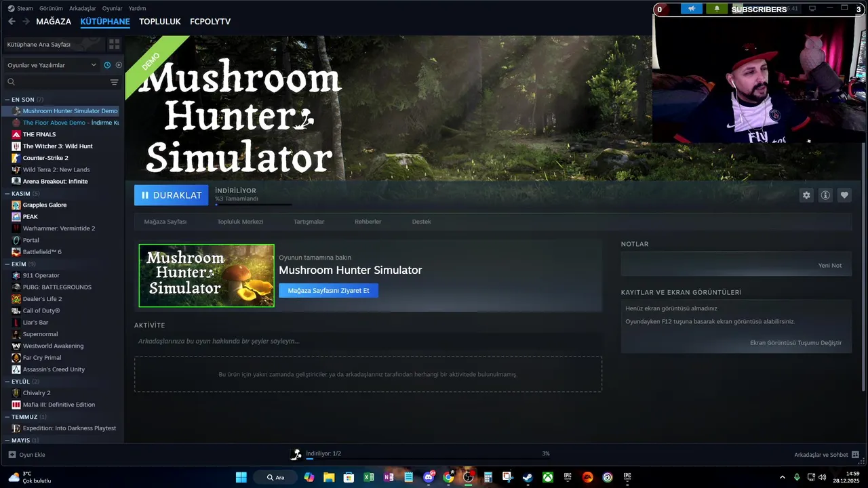
Task: Open the Excel taskbar icon
Action: click(369, 477)
